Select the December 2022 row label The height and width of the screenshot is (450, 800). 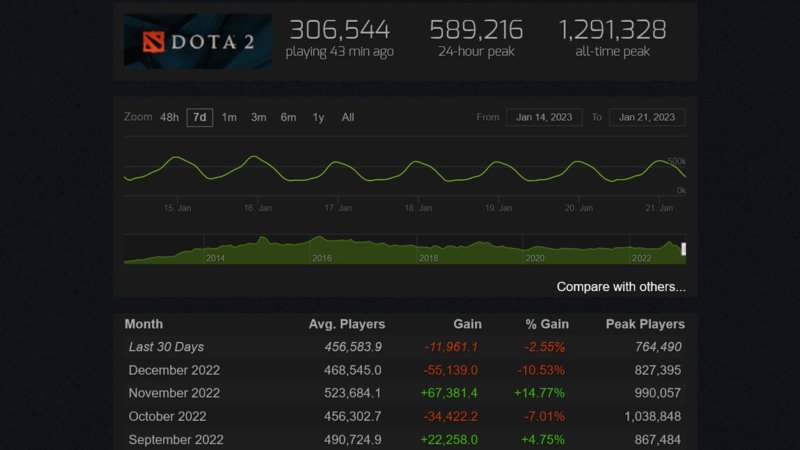[x=174, y=370]
